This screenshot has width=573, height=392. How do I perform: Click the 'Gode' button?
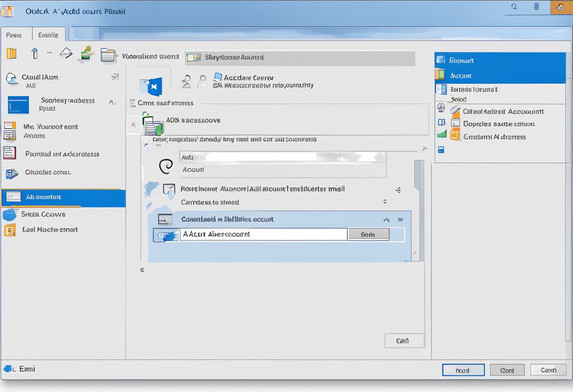tap(368, 234)
